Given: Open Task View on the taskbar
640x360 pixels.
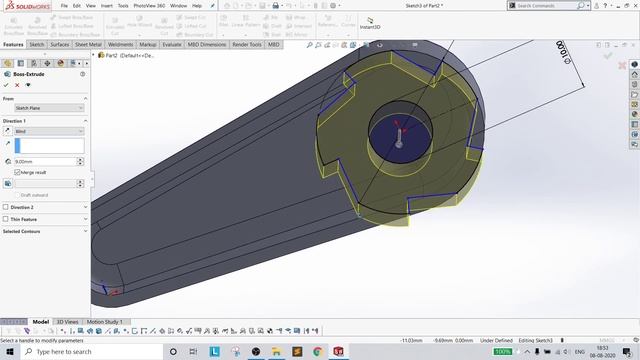Looking at the screenshot, I should pyautogui.click(x=193, y=351).
